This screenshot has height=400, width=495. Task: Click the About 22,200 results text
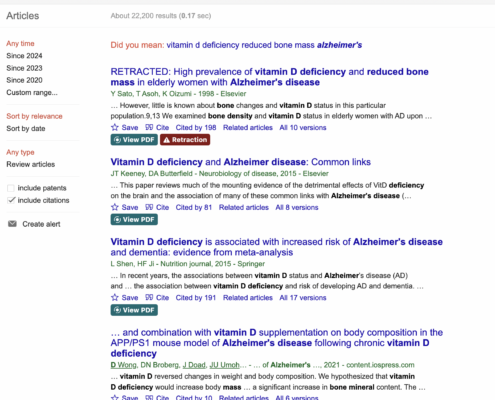coord(161,16)
